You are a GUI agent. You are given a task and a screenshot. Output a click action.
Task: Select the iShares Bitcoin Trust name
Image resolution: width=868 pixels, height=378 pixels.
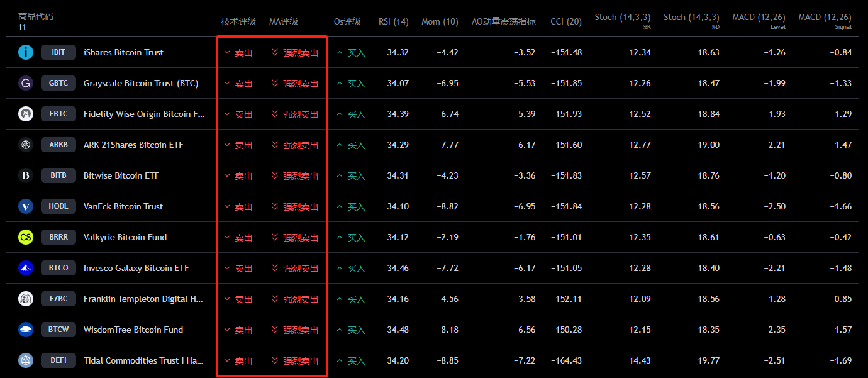pyautogui.click(x=123, y=52)
